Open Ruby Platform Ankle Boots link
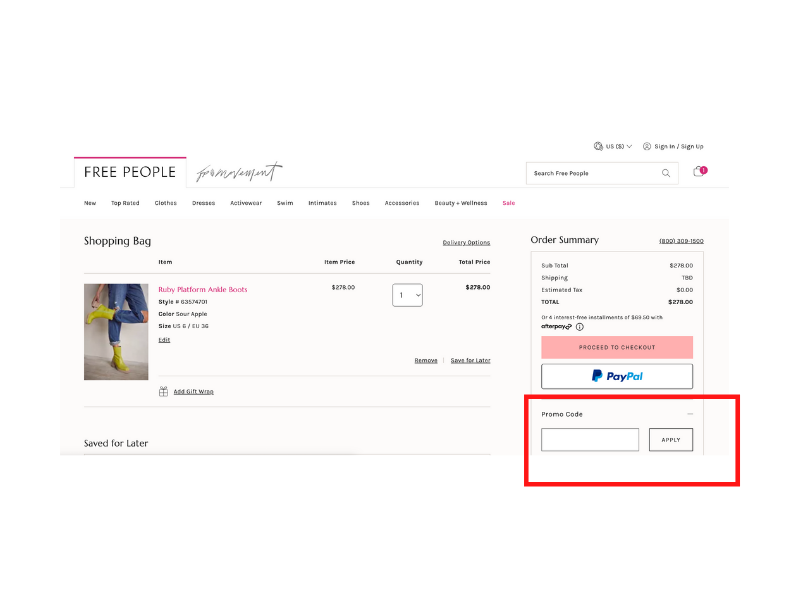 click(x=203, y=289)
